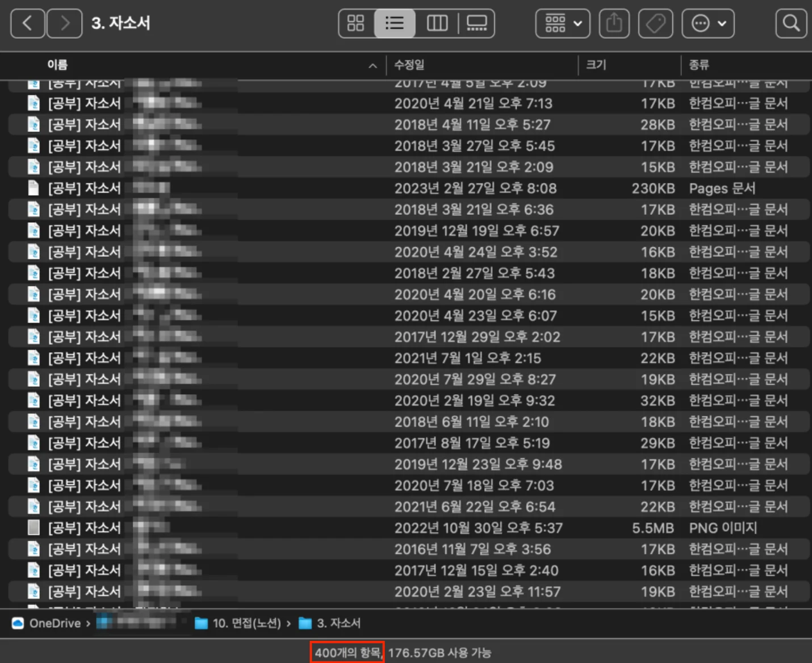Select file modified 2018년 4월 11일 오후 5:27
The height and width of the screenshot is (663, 812).
tap(409, 124)
